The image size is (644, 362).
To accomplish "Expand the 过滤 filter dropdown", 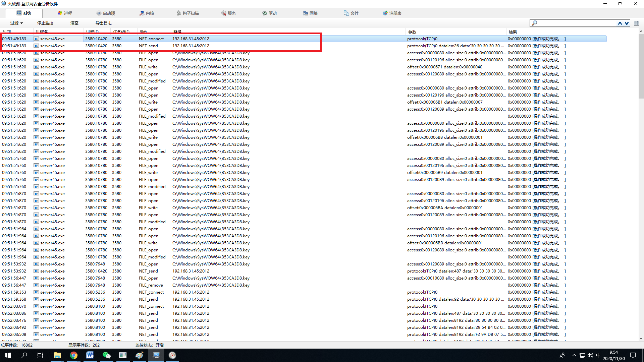I will [x=16, y=23].
